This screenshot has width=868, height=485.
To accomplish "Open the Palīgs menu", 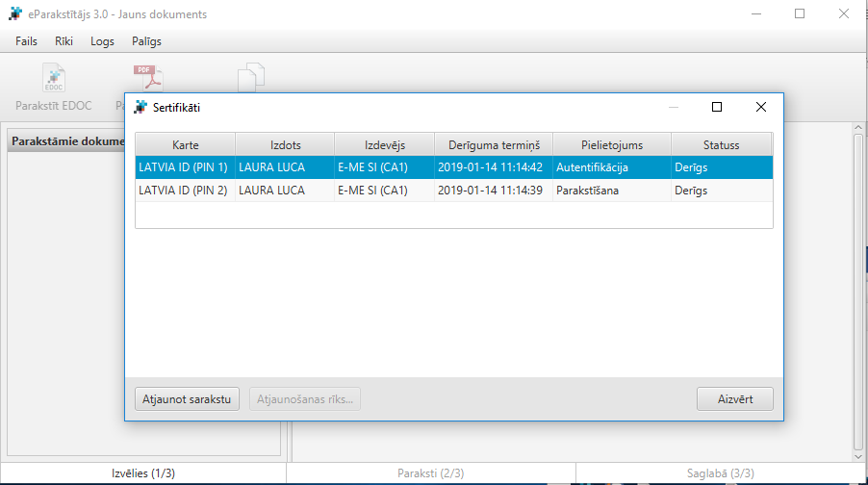I will 146,41.
